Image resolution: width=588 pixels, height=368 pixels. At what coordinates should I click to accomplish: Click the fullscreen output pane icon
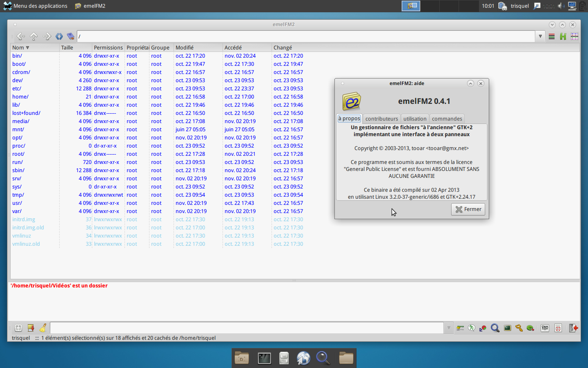tap(18, 328)
